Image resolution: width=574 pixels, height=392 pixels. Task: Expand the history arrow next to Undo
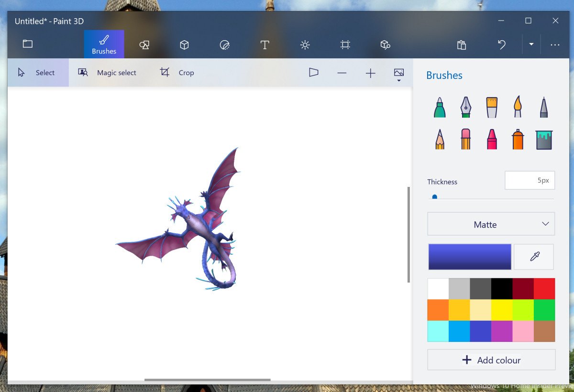(x=531, y=44)
